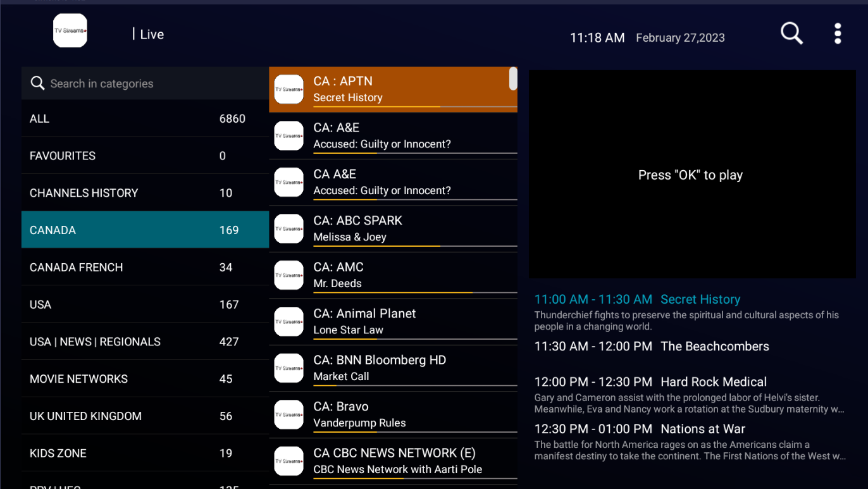
Task: Click the Melissa & Joey progress bar
Action: (415, 246)
